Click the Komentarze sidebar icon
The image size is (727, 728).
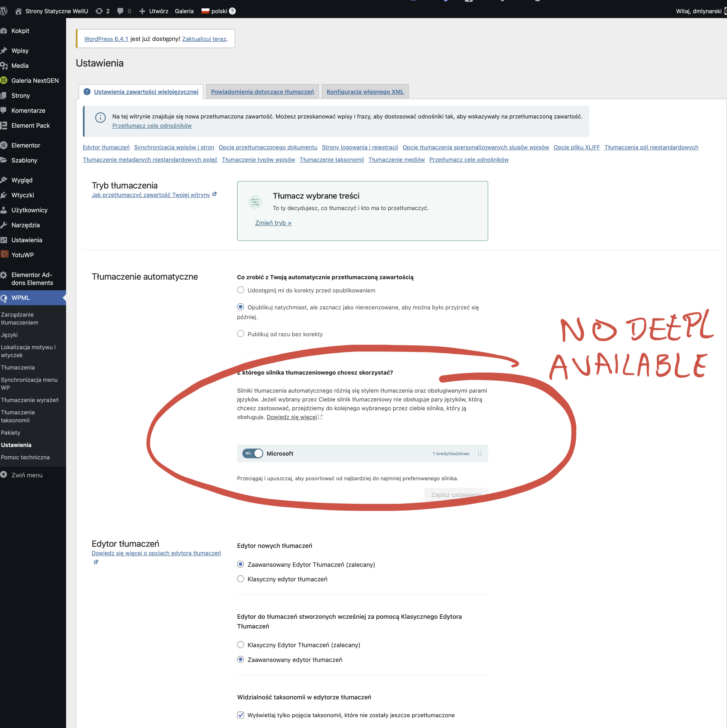(x=4, y=110)
